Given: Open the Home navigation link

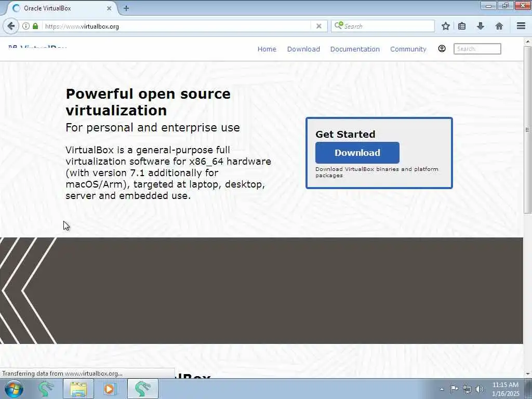Looking at the screenshot, I should coord(267,49).
